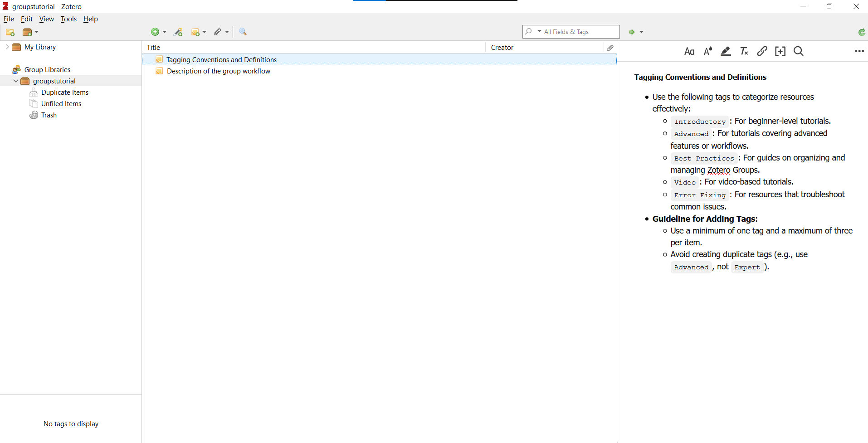Open Duplicate Items
868x443 pixels.
[65, 92]
